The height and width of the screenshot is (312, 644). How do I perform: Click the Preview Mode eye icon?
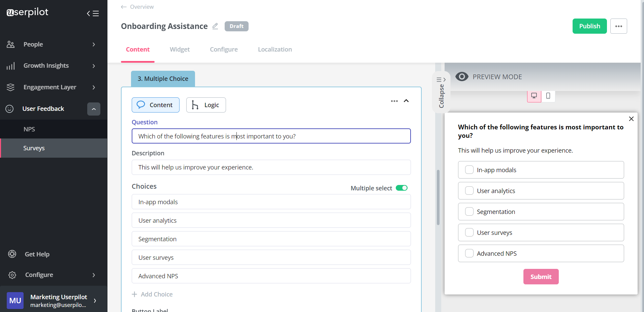(462, 77)
